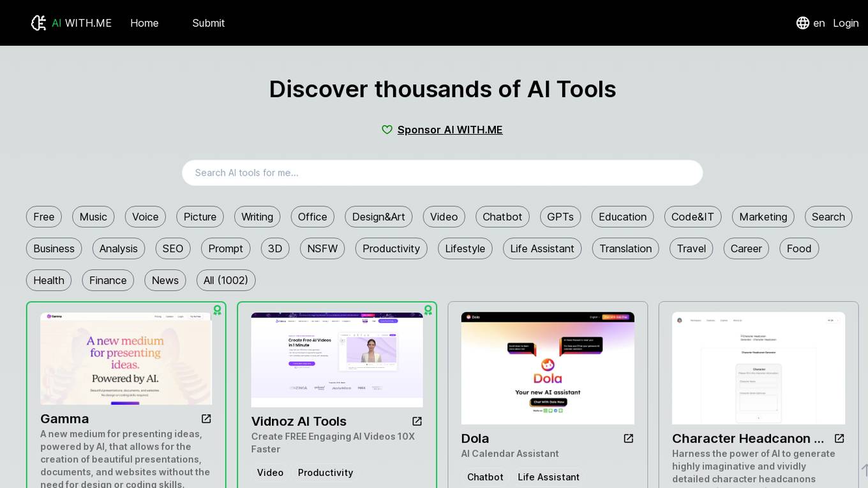Click the Search AI tools input field

[442, 173]
